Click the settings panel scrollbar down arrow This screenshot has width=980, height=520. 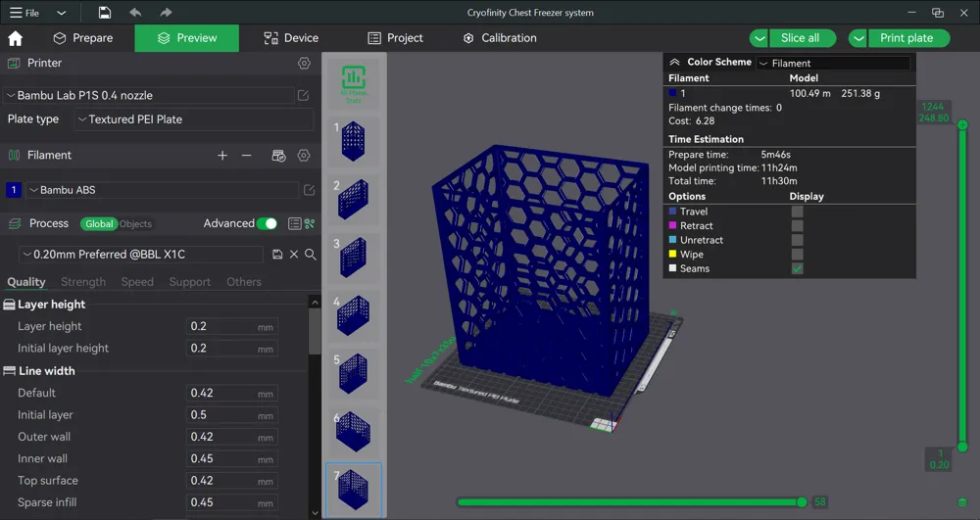pos(315,512)
